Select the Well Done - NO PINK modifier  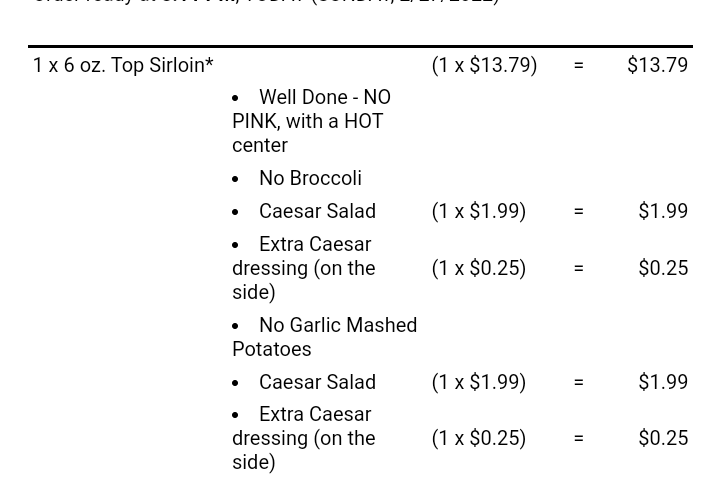pyautogui.click(x=311, y=121)
